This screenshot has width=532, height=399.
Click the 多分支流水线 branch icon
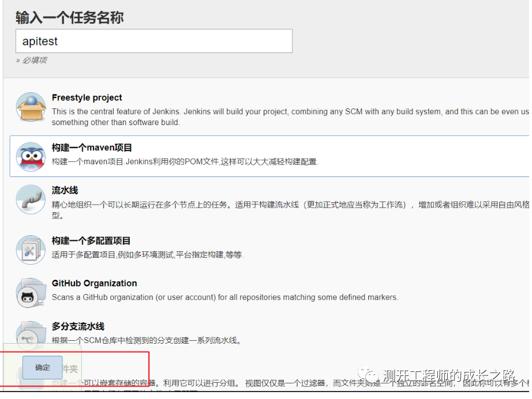point(31,335)
